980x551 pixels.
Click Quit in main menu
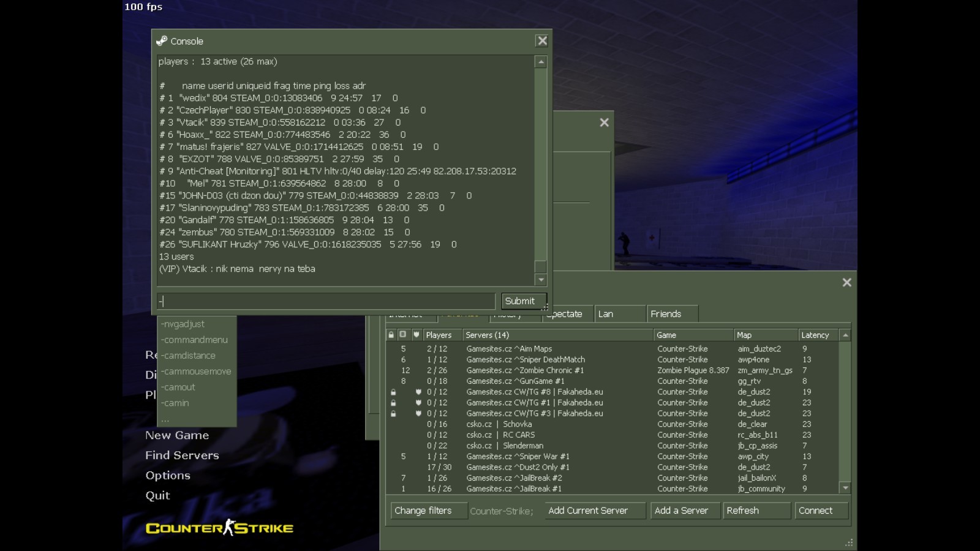pyautogui.click(x=157, y=496)
